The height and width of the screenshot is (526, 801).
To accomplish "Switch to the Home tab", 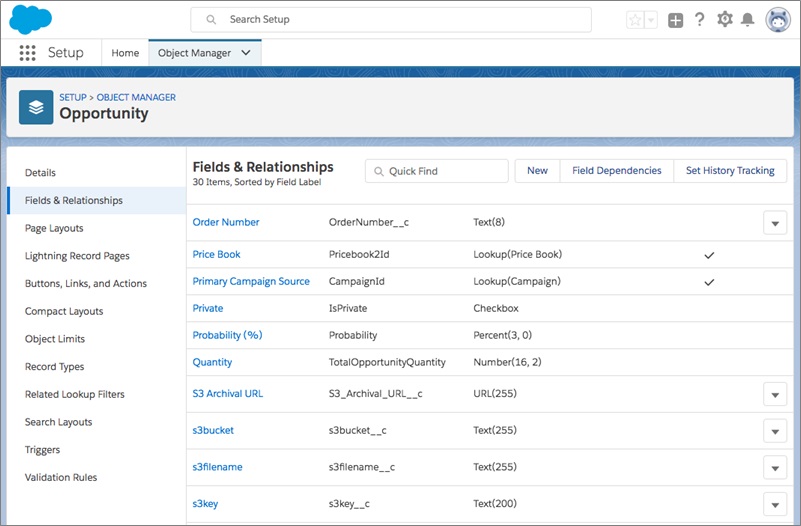I will pos(125,53).
